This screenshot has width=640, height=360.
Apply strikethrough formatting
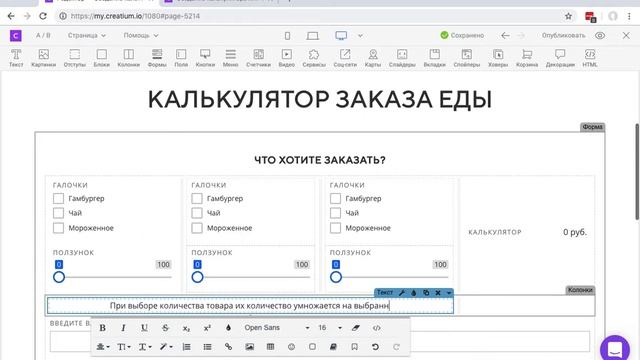coord(165,328)
